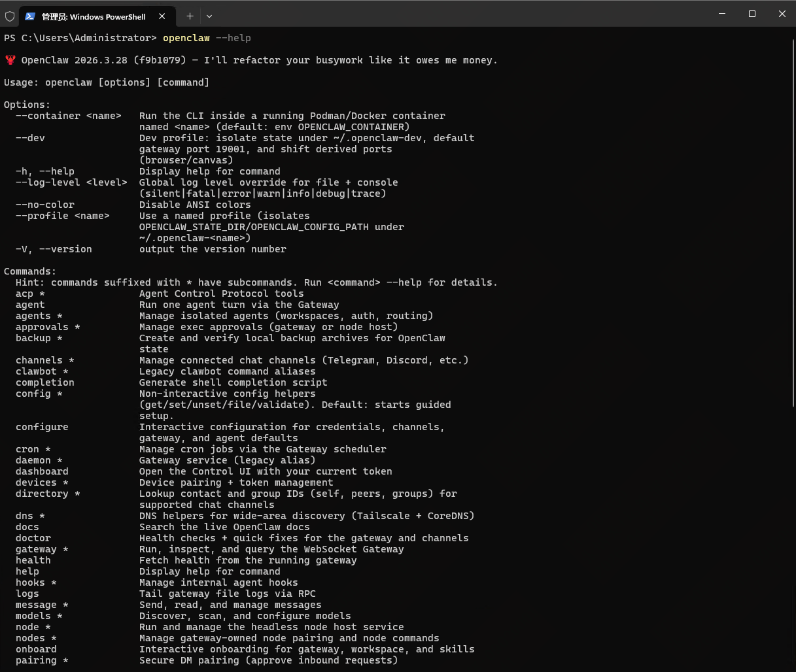The width and height of the screenshot is (796, 672).
Task: Click the 'onboard' command
Action: [x=36, y=649]
